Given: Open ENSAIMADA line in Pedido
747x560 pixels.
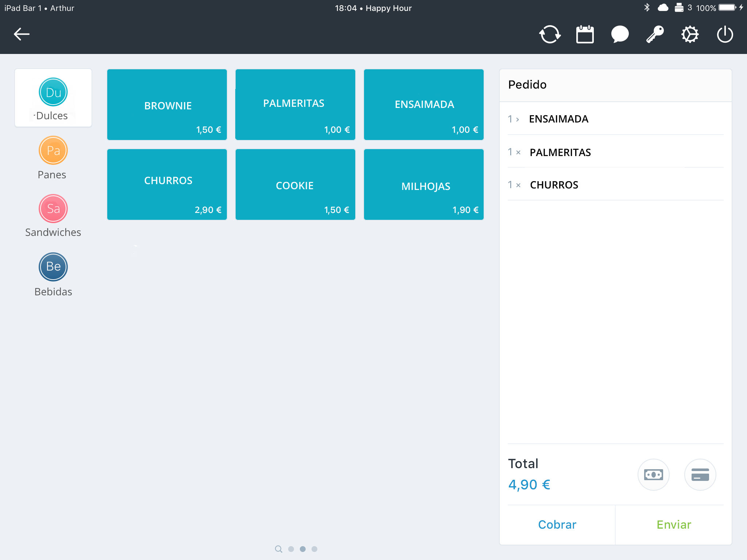Looking at the screenshot, I should point(616,119).
